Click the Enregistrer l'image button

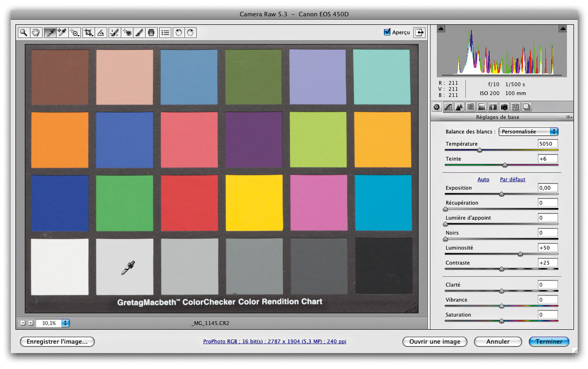click(57, 342)
